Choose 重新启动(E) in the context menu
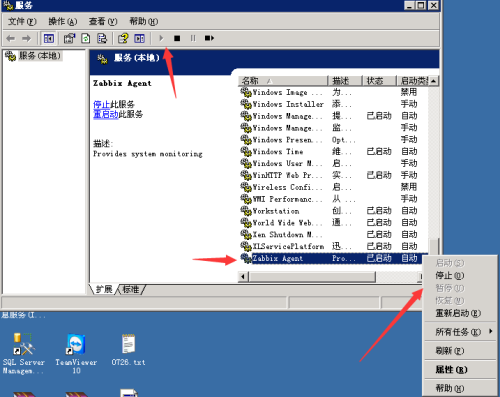This screenshot has height=397, width=500. coord(460,313)
